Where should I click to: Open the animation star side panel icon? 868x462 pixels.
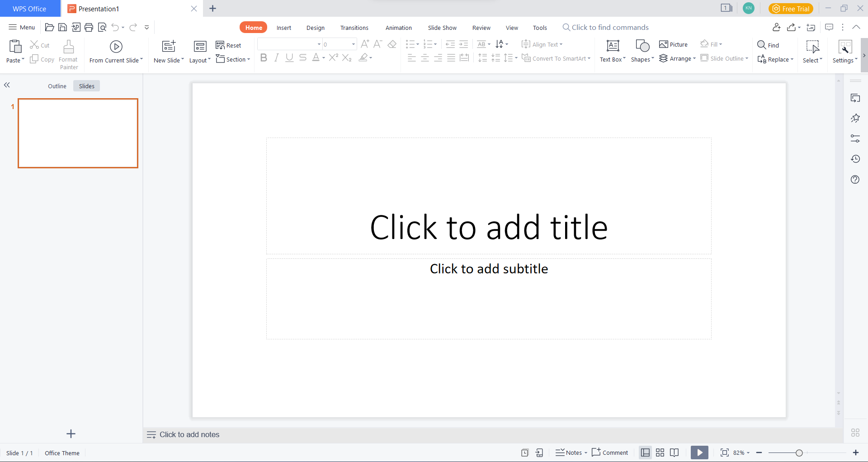[x=855, y=118]
